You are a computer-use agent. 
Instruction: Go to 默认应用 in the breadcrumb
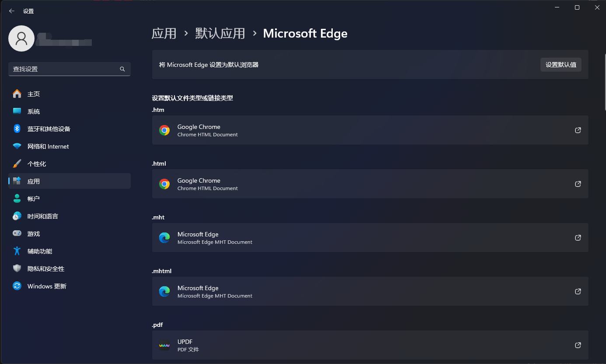220,34
